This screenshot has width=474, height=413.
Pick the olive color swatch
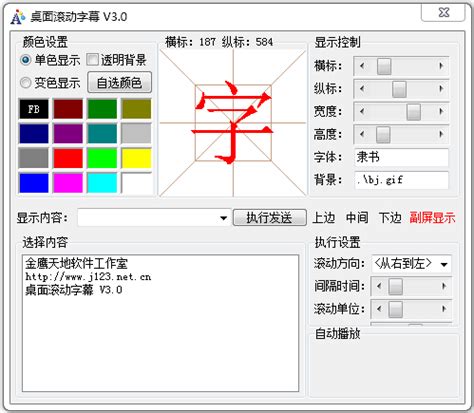[x=136, y=109]
